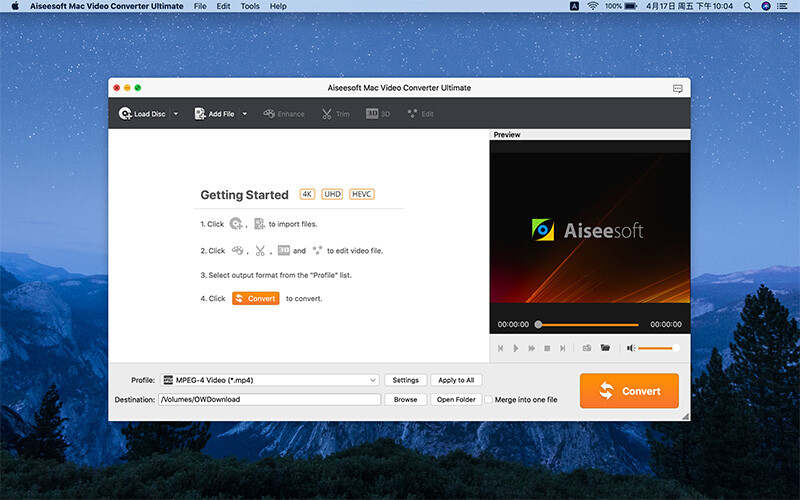Open the Edit tool in toolbar
Image resolution: width=800 pixels, height=500 pixels.
tap(420, 114)
